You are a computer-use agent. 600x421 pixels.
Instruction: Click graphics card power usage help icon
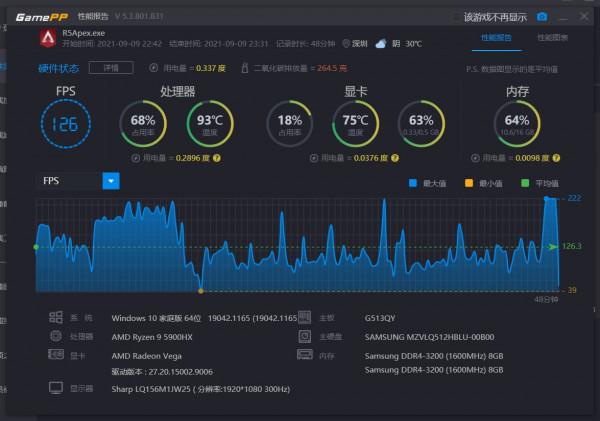point(395,158)
